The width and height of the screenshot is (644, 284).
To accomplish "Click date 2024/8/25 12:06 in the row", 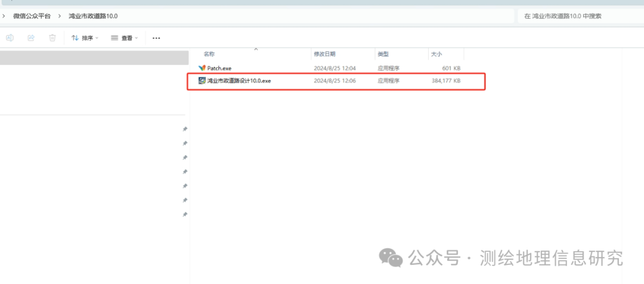I will 335,81.
